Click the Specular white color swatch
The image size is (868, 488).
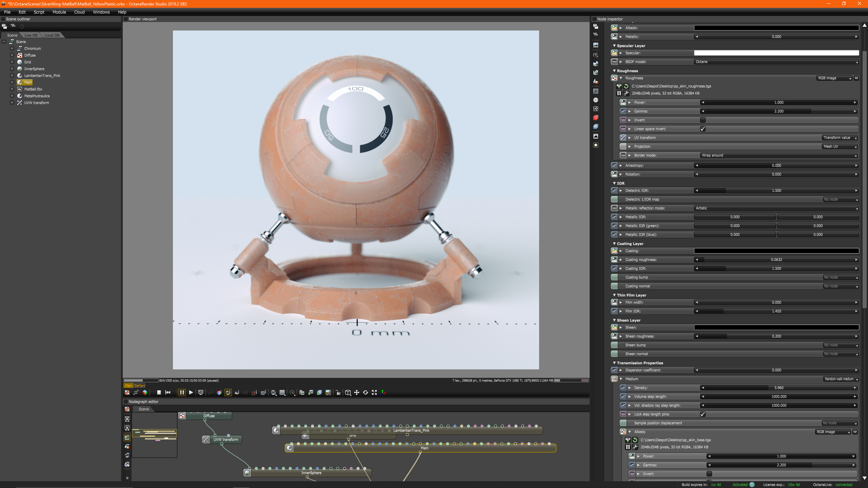776,53
